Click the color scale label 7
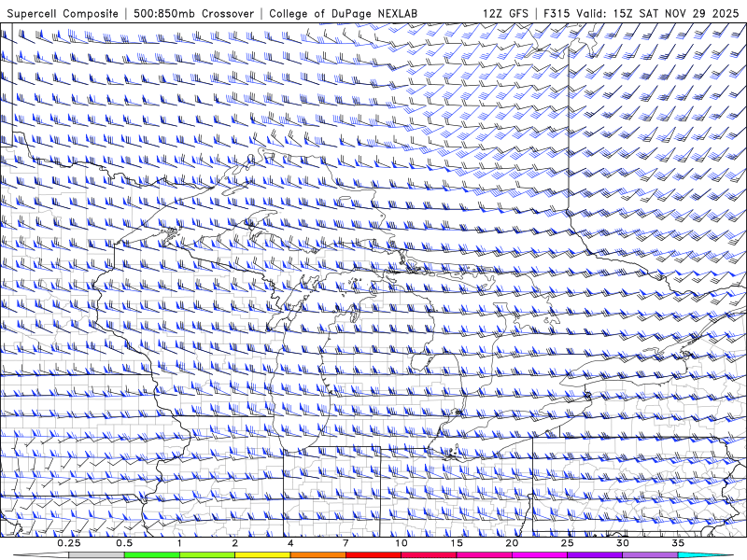This screenshot has height=560, width=747. pyautogui.click(x=345, y=543)
